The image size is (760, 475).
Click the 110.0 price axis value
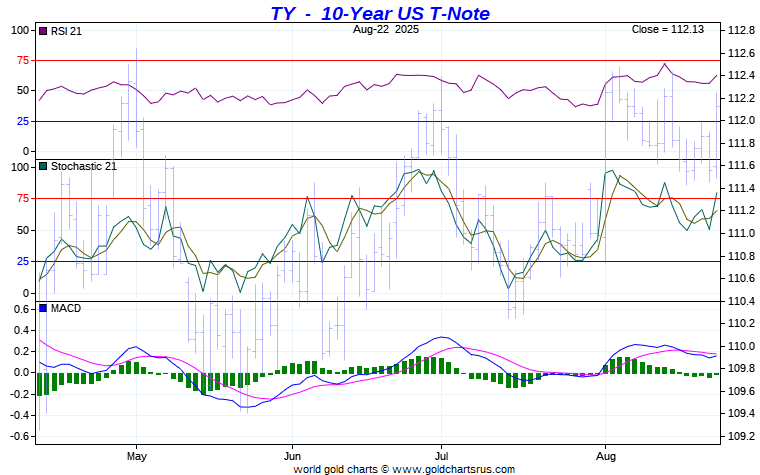(x=741, y=346)
